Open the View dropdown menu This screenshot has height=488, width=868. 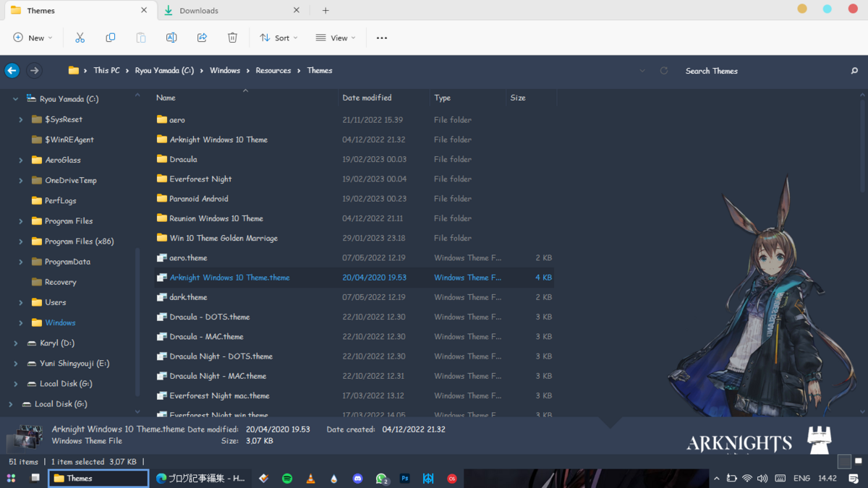(336, 38)
